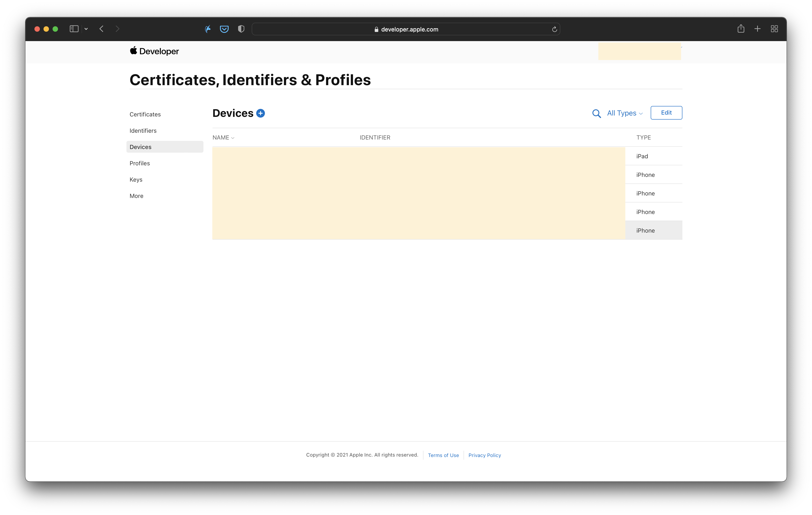The width and height of the screenshot is (812, 515).
Task: Open new tab with plus icon
Action: pos(757,29)
